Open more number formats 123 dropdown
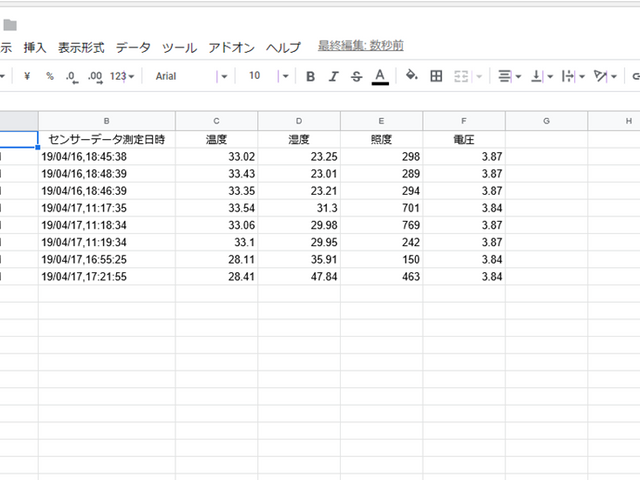The width and height of the screenshot is (640, 480). [122, 76]
